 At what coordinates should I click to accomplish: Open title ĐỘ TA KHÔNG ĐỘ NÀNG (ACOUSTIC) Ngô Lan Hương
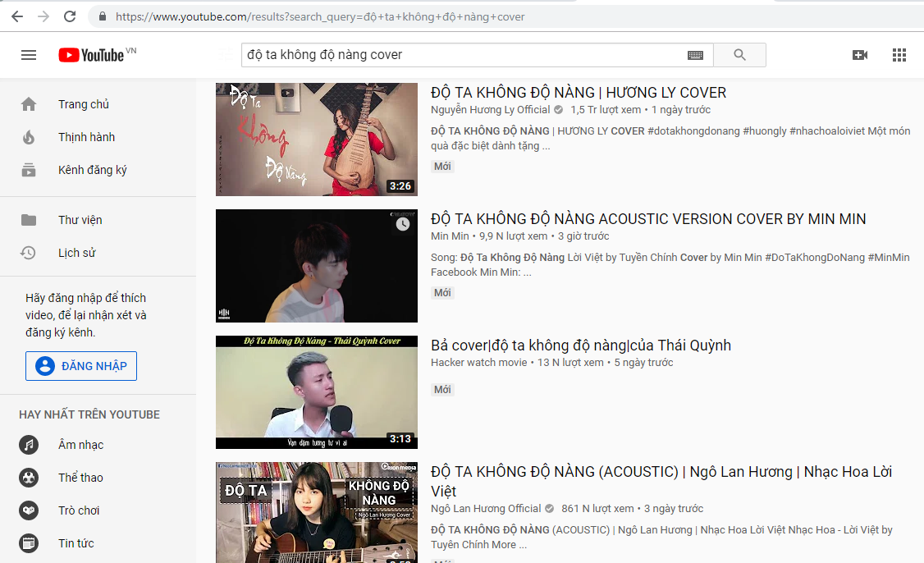coord(661,481)
